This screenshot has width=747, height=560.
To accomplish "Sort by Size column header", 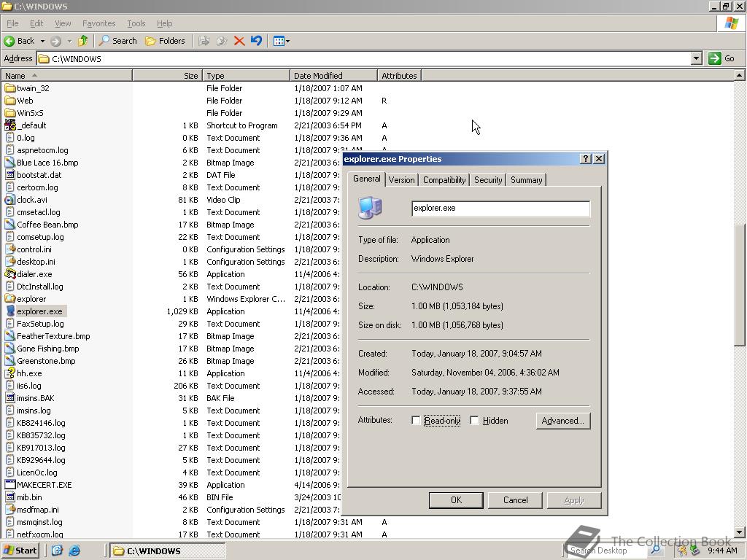I will pyautogui.click(x=167, y=76).
